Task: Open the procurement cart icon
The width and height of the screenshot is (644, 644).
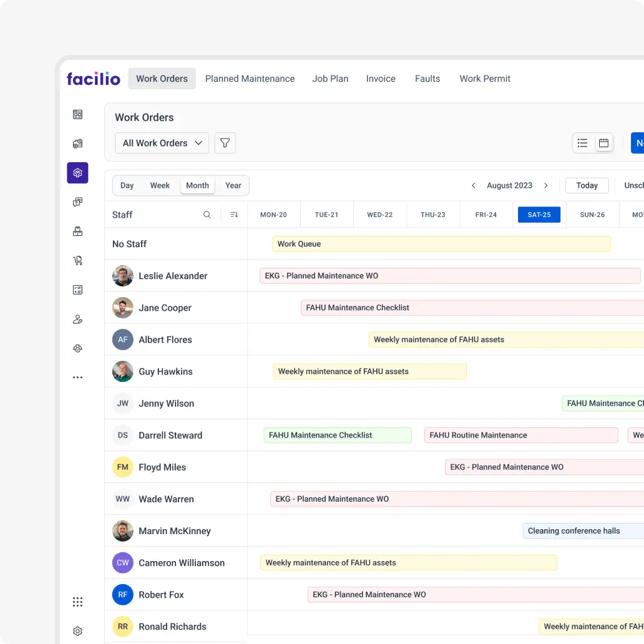Action: click(x=77, y=260)
